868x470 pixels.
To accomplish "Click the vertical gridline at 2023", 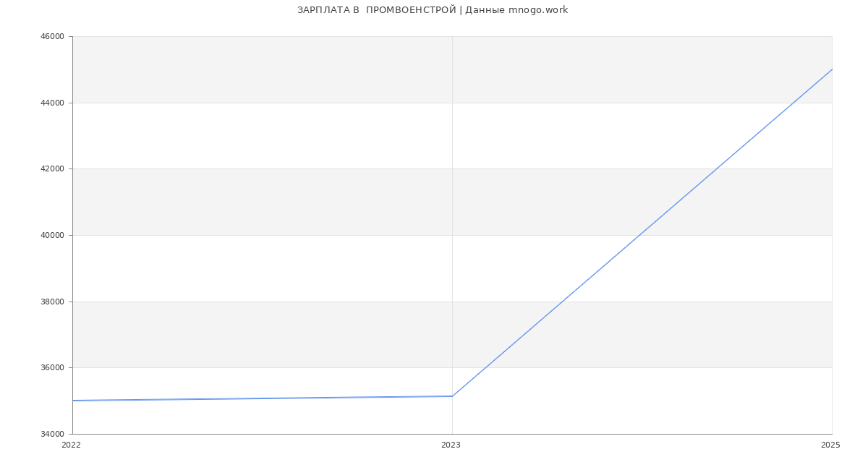I will [x=452, y=217].
